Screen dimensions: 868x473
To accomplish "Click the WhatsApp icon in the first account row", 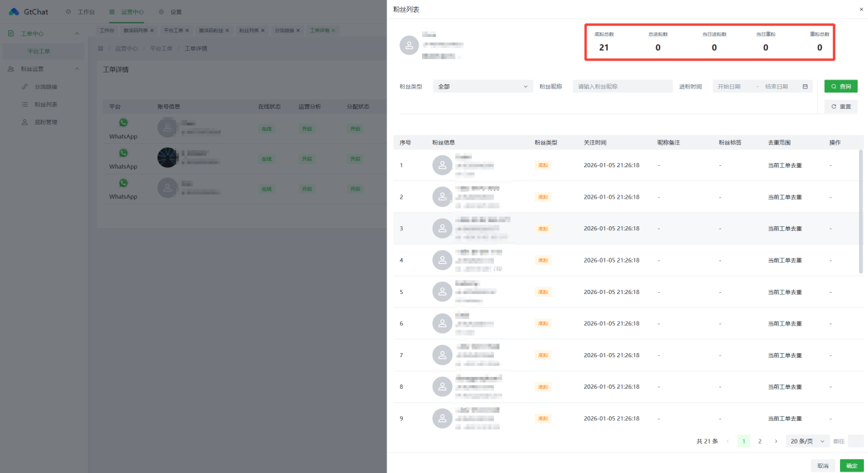I will [123, 123].
